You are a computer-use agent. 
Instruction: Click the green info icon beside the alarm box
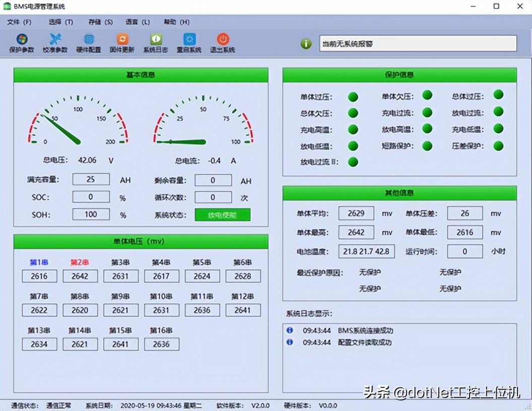(306, 44)
